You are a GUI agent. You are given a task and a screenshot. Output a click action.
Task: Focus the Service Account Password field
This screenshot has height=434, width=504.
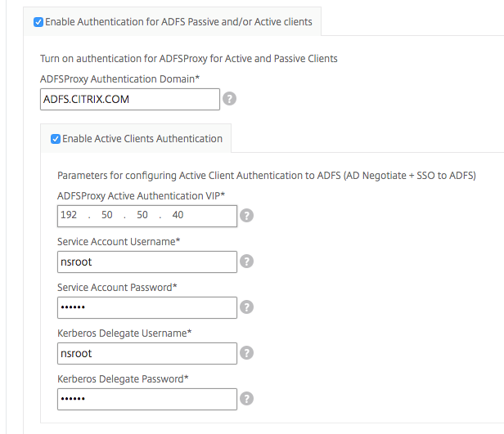tap(147, 307)
